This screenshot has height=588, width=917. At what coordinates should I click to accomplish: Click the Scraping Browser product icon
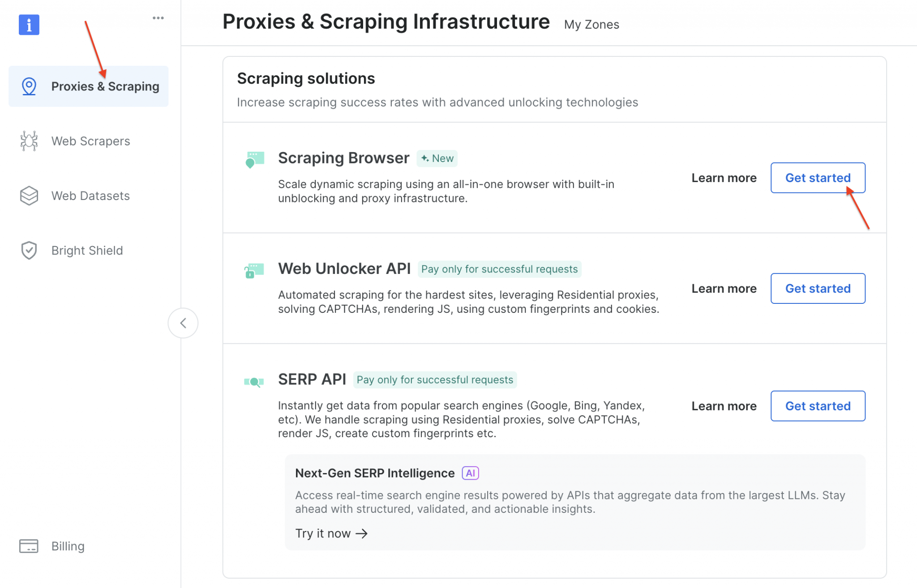coord(254,159)
